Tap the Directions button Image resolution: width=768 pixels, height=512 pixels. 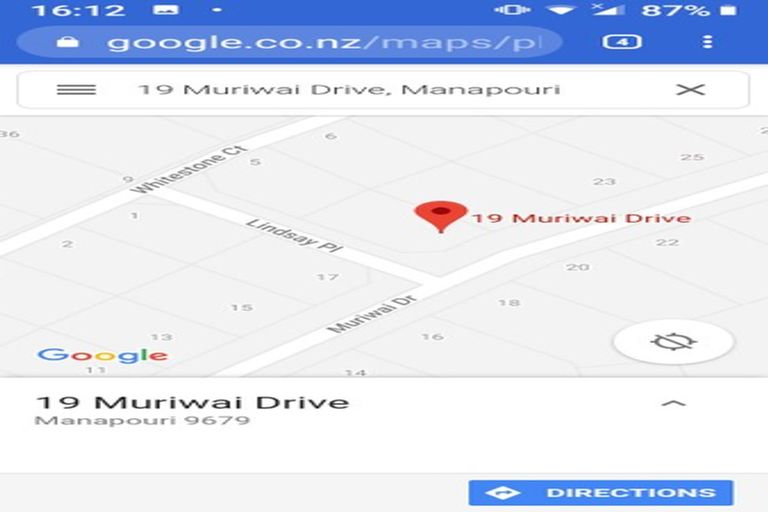(601, 493)
